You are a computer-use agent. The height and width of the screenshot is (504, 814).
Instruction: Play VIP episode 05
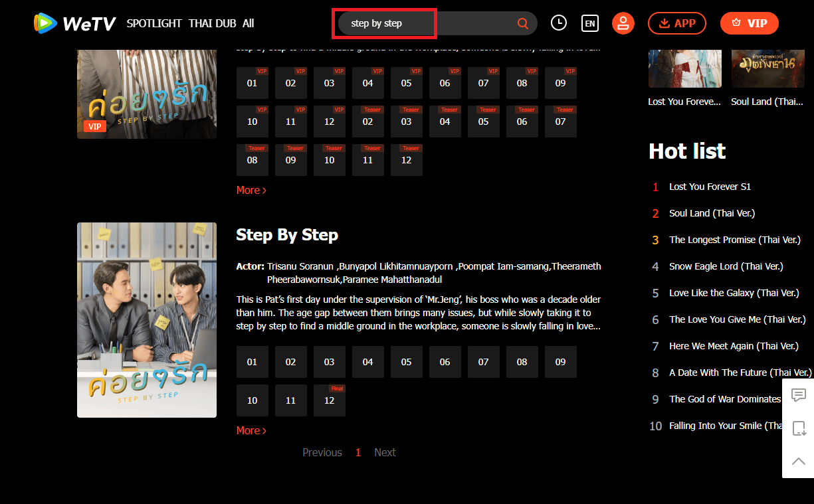[407, 83]
